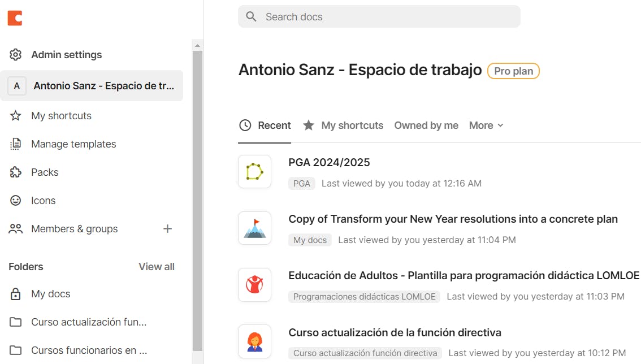
Task: Click the Recent clock icon
Action: click(x=245, y=125)
